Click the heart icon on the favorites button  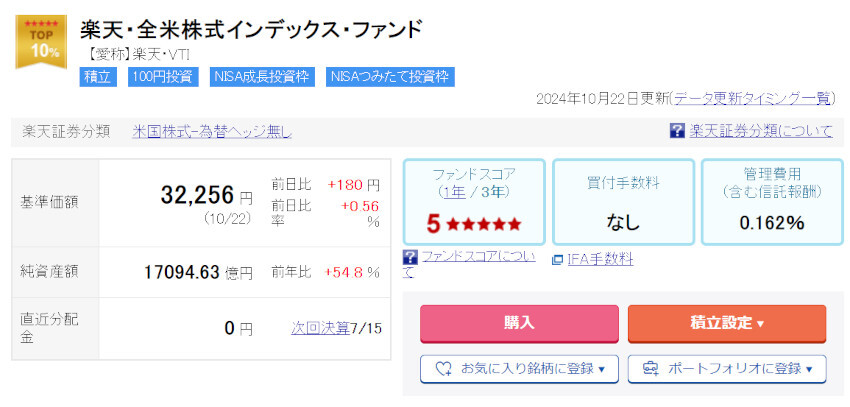click(444, 369)
